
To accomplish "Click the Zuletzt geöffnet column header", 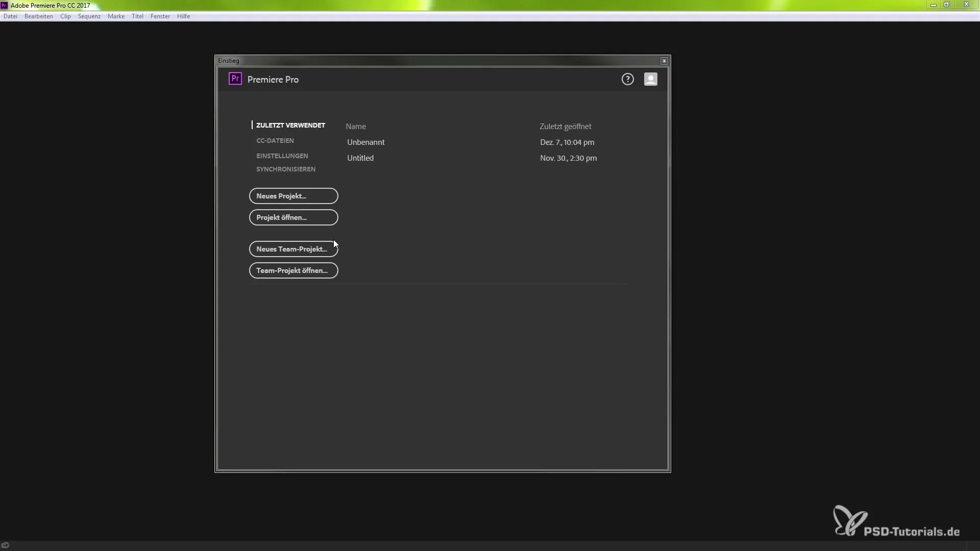I will (565, 127).
